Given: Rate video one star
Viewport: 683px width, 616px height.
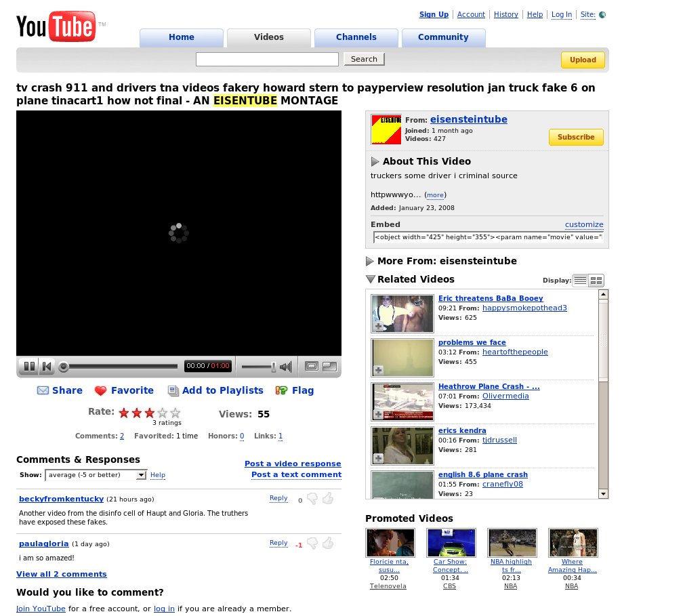Looking at the screenshot, I should (124, 413).
